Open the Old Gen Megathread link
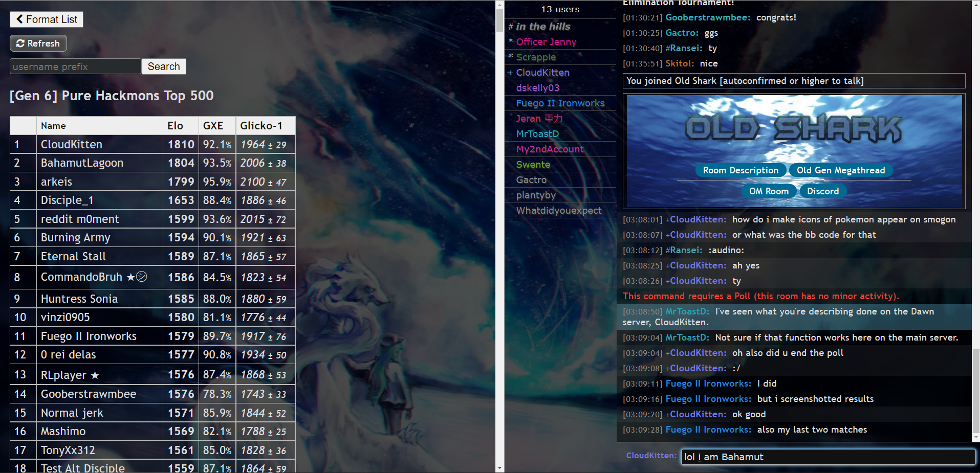980x473 pixels. pyautogui.click(x=841, y=170)
